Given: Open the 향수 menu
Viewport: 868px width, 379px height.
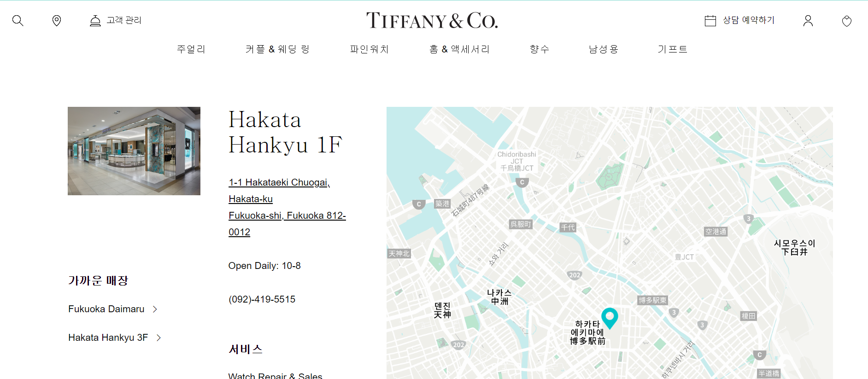Looking at the screenshot, I should (539, 49).
